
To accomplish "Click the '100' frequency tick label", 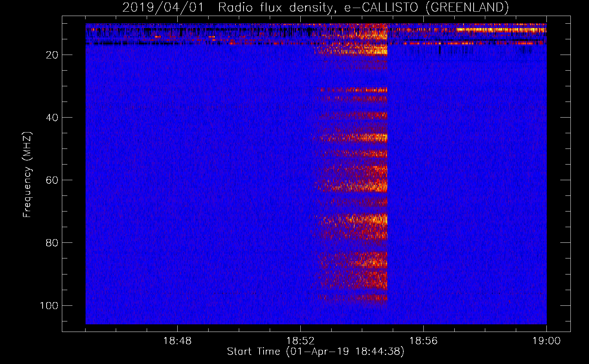I will point(49,305).
